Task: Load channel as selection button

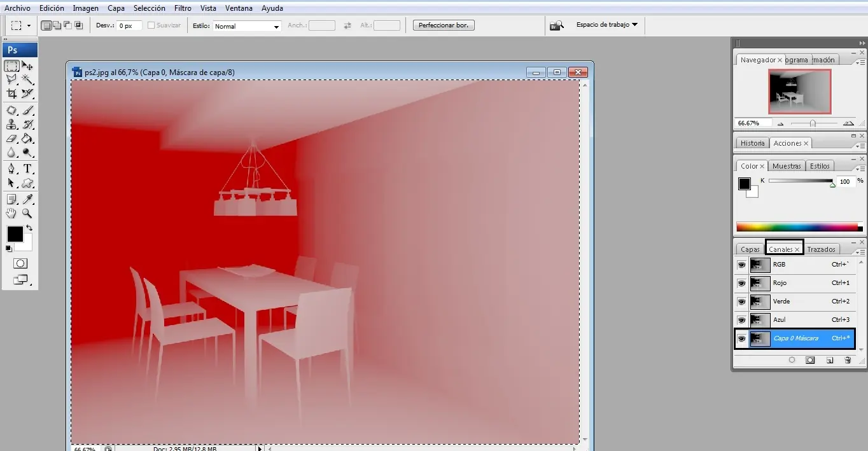Action: pos(792,360)
